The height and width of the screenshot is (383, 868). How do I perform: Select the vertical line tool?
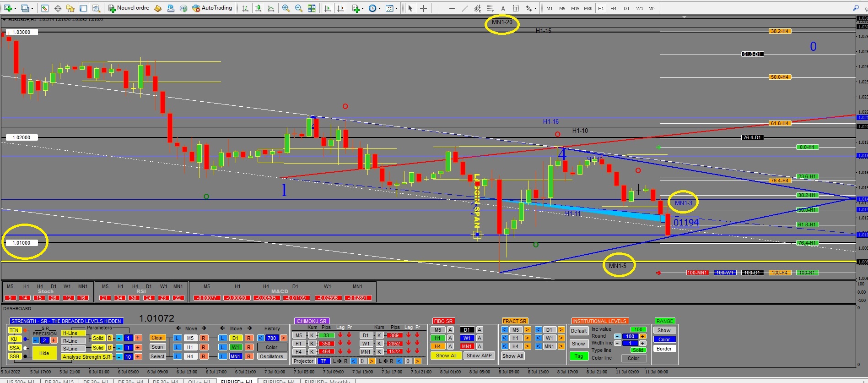click(x=439, y=8)
